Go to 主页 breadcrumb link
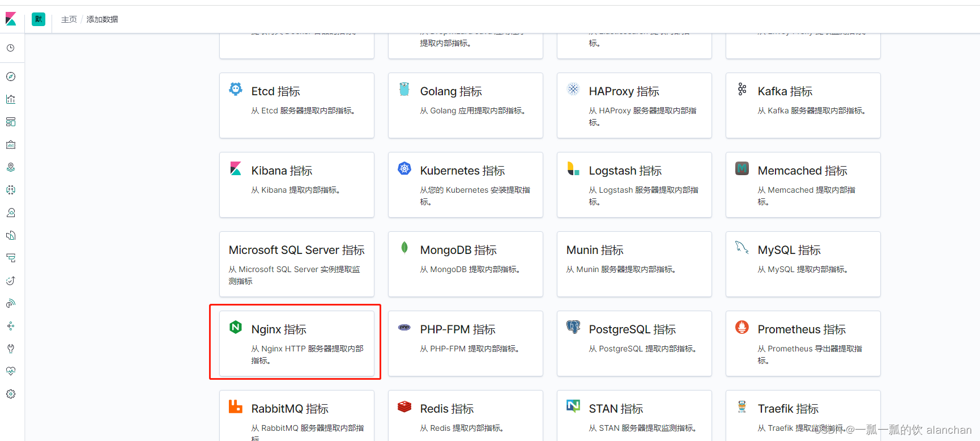The height and width of the screenshot is (441, 980). pos(69,19)
